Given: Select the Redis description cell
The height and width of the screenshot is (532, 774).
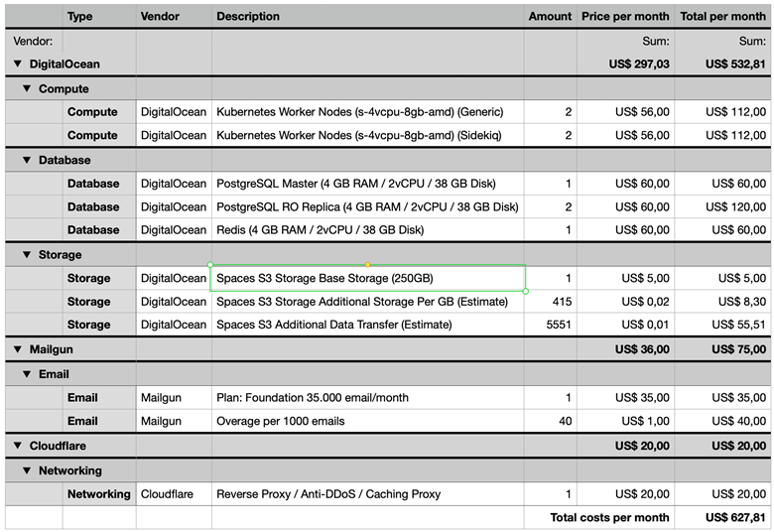Looking at the screenshot, I should coord(368,229).
